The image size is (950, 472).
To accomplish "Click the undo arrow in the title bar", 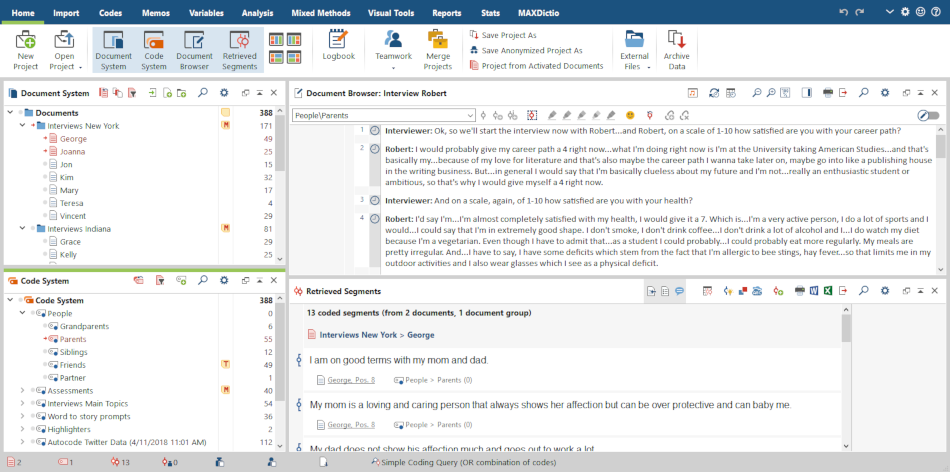I will 843,12.
